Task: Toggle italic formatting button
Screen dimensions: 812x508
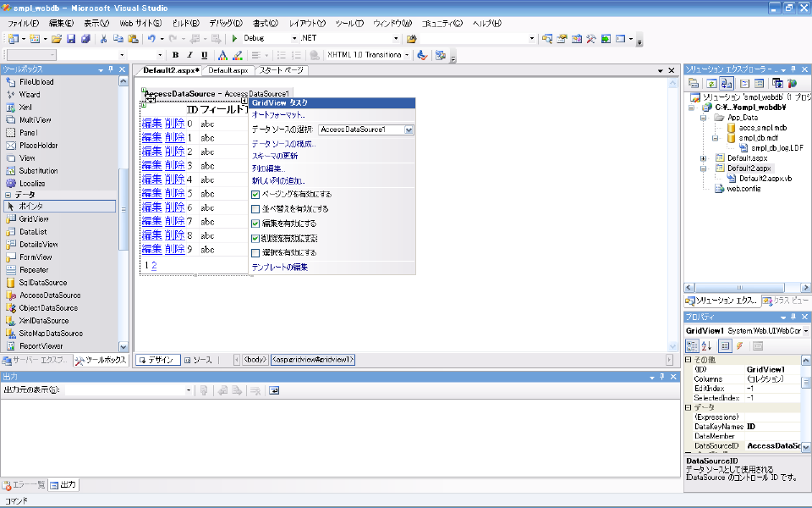Action: 189,55
